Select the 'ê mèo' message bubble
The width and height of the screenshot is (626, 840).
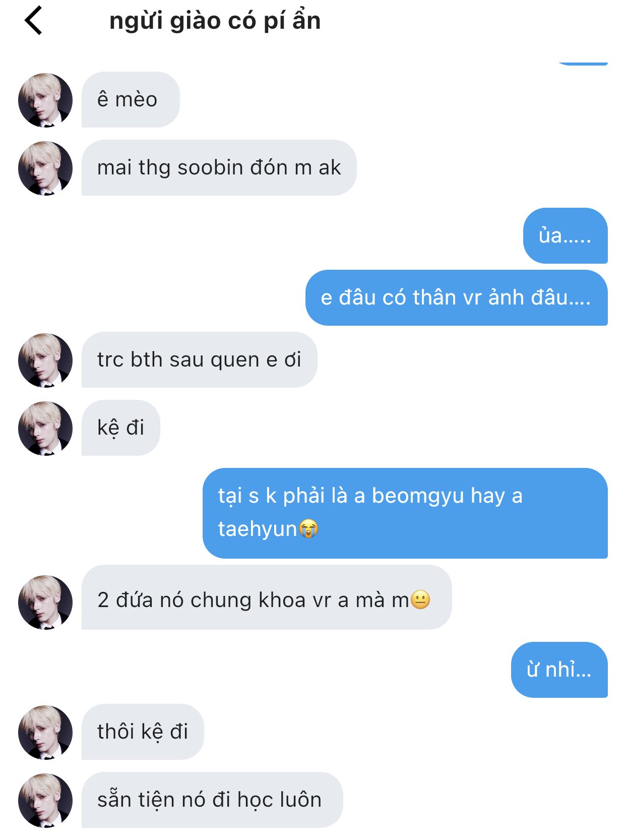tap(131, 99)
